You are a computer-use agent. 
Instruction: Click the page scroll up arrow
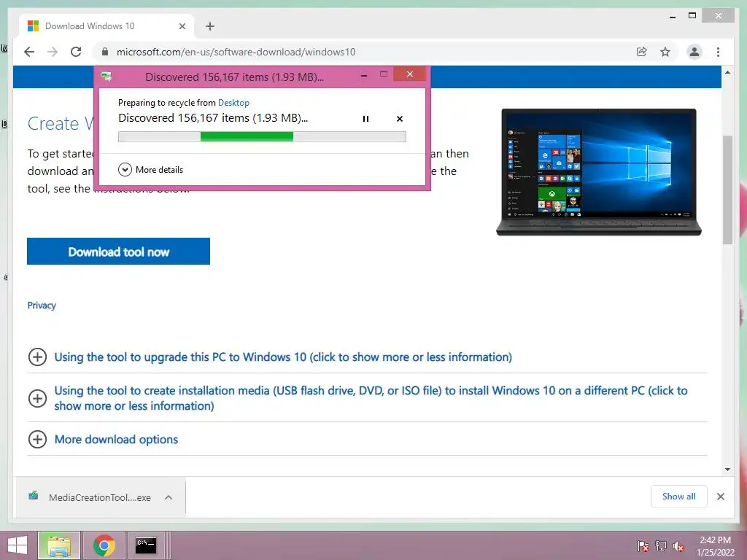coord(727,72)
